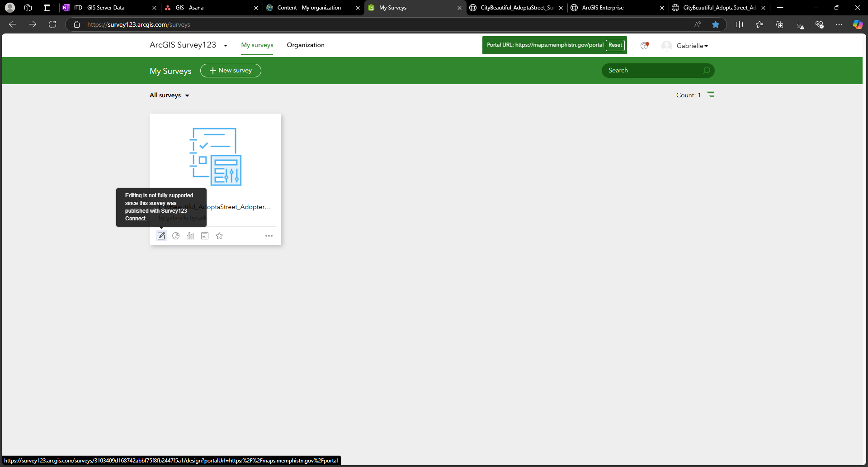Click the Portal URL text in header
Image resolution: width=868 pixels, height=467 pixels.
click(x=545, y=45)
